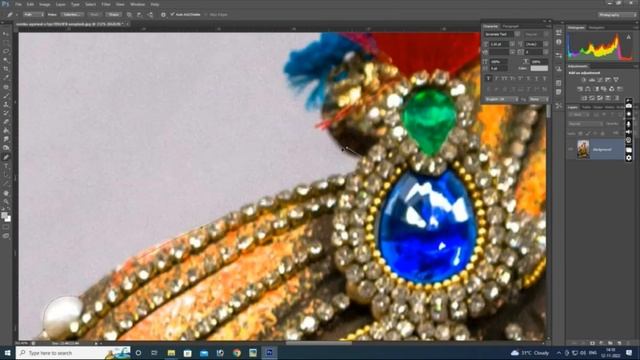Select the Eyedropper tool
The height and width of the screenshot is (360, 640).
[6, 78]
